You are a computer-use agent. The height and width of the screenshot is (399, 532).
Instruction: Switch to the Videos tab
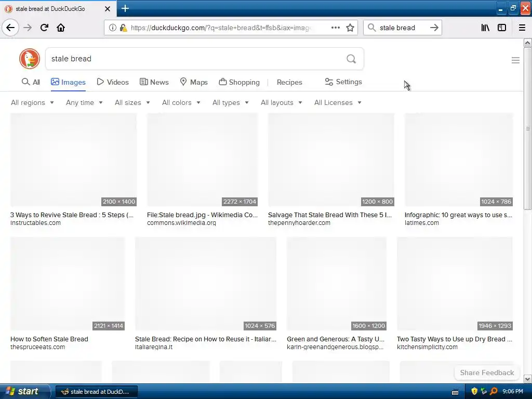[x=113, y=82]
